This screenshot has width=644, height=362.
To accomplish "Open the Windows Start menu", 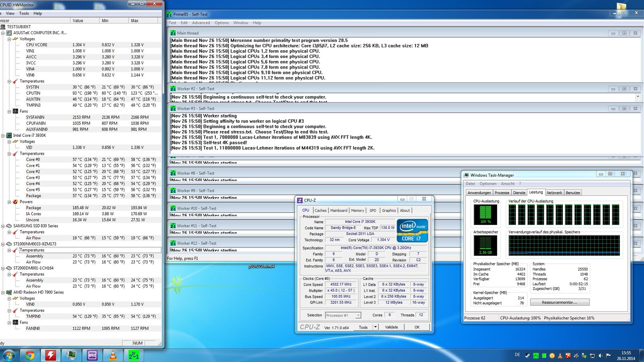I will point(9,355).
